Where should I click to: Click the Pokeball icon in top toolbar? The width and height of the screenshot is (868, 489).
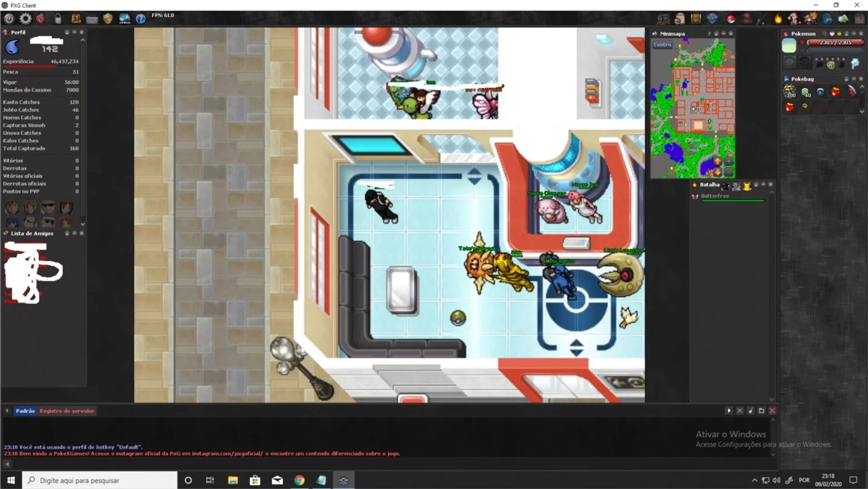[x=731, y=19]
